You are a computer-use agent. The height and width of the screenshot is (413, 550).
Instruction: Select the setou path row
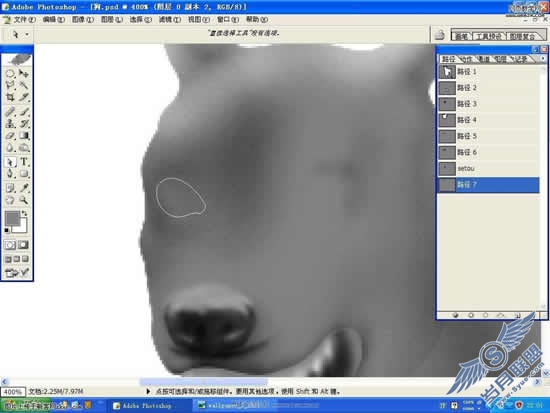tap(488, 168)
